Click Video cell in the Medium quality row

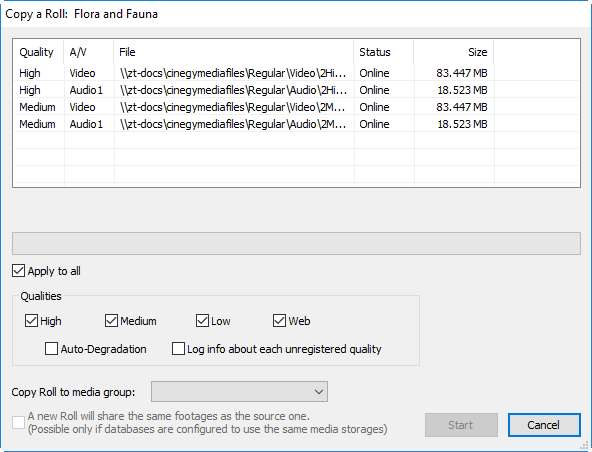click(x=82, y=107)
